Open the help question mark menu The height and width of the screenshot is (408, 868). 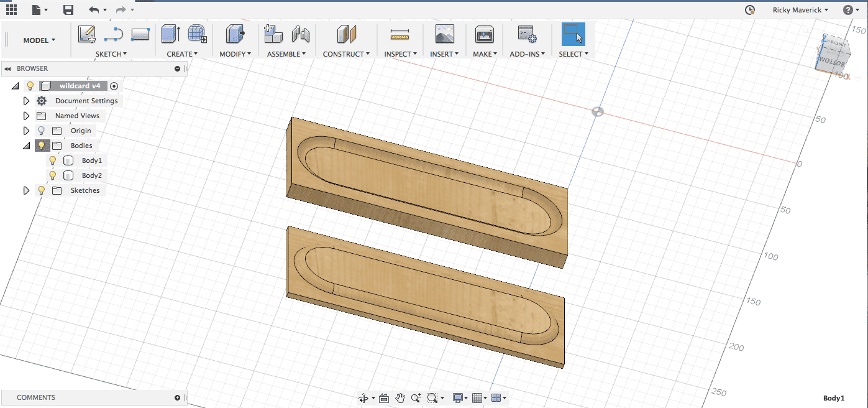[x=847, y=10]
